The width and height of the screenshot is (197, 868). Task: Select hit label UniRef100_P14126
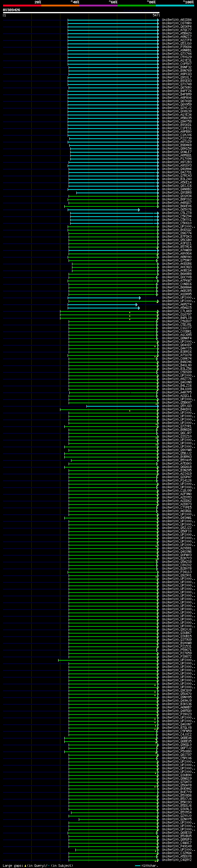(176, 481)
